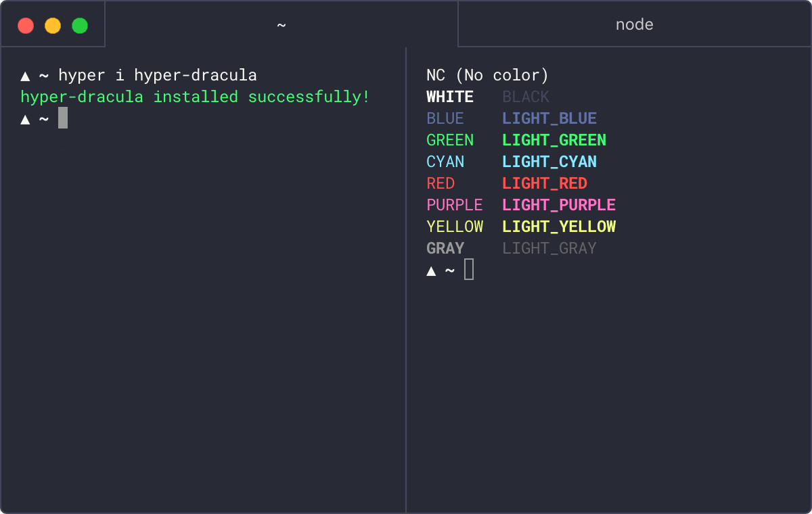
Task: Click the LIGHT_CYAN color label
Action: [549, 162]
